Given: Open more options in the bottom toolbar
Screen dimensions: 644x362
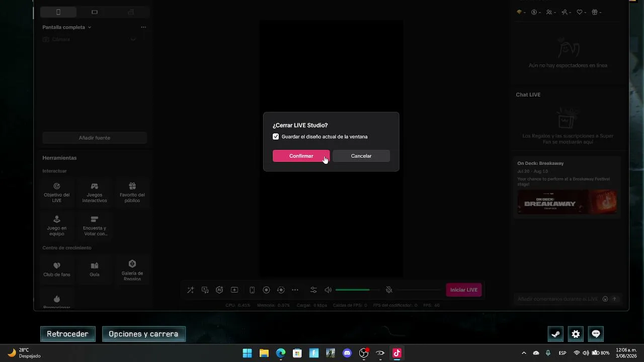Looking at the screenshot, I should pos(295,290).
